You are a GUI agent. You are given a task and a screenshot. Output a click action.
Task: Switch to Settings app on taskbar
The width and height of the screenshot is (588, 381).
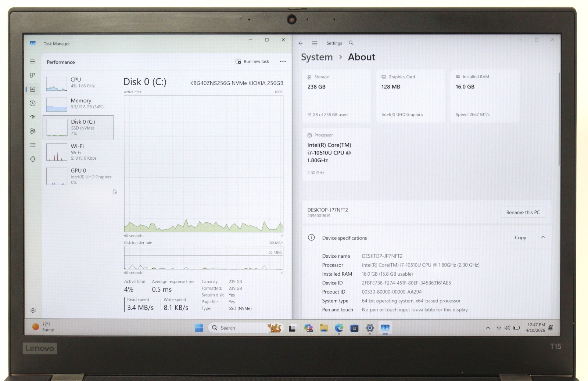point(370,329)
